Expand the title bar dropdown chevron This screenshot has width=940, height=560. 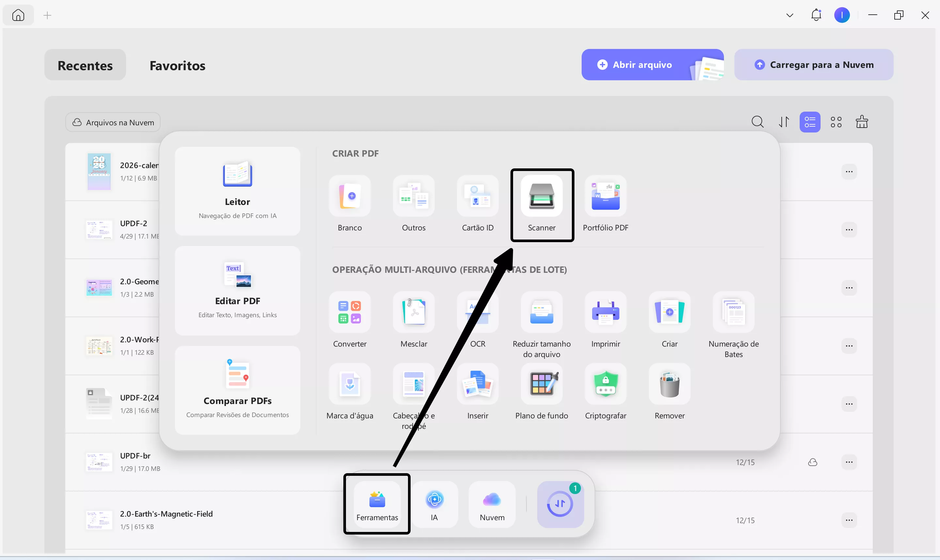point(790,15)
